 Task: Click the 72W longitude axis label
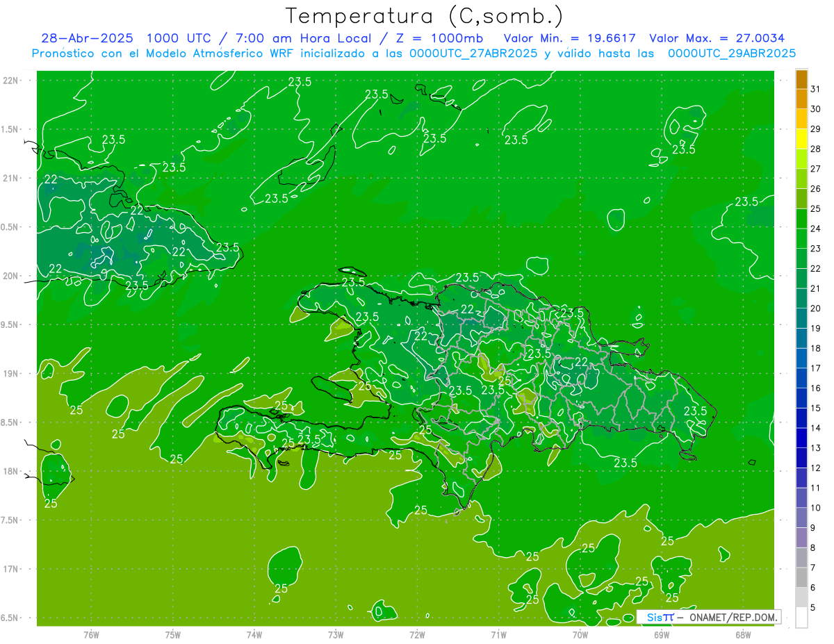point(417,634)
